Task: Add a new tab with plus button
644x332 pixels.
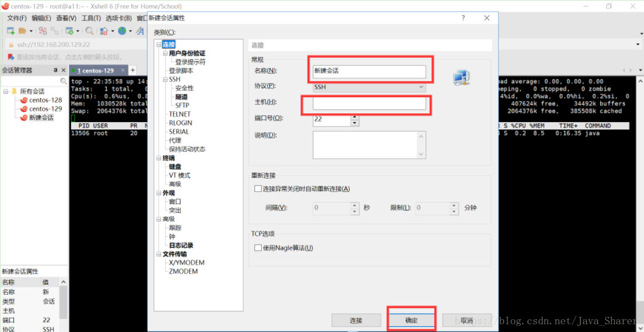Action: pyautogui.click(x=133, y=71)
